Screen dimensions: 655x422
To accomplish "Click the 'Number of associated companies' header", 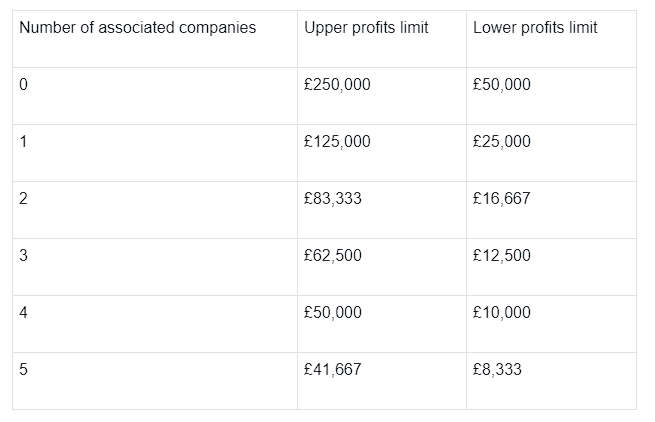I will 137,28.
